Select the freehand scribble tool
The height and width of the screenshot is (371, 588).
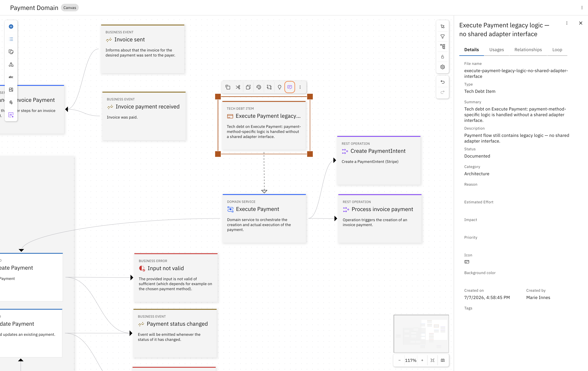tap(11, 102)
